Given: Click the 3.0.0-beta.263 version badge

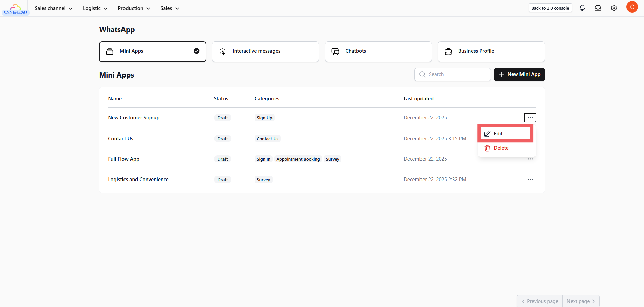Looking at the screenshot, I should pyautogui.click(x=15, y=13).
